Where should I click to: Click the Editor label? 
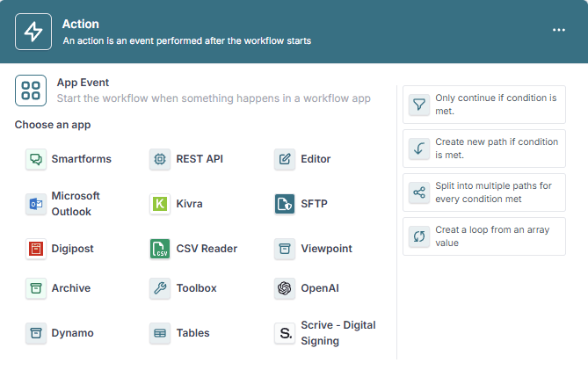(316, 159)
